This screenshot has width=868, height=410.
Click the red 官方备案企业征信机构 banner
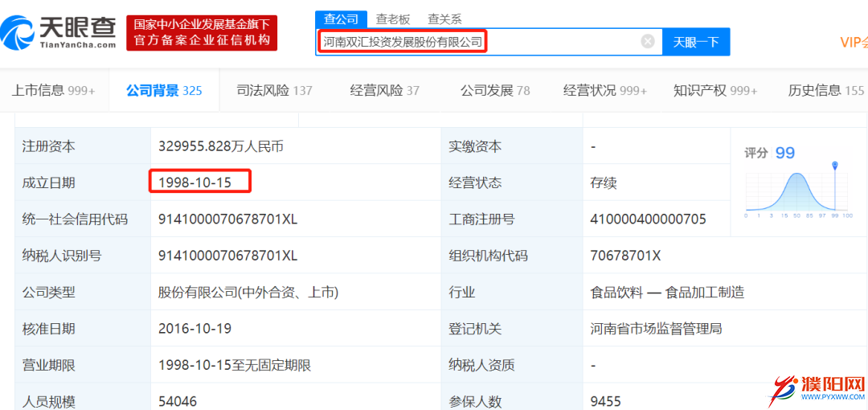point(202,33)
